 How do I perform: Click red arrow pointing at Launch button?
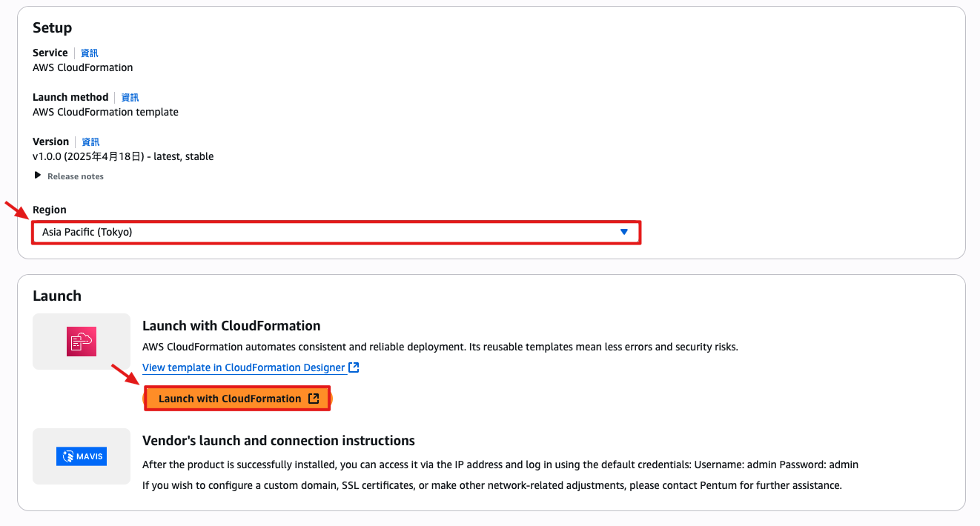tap(125, 375)
